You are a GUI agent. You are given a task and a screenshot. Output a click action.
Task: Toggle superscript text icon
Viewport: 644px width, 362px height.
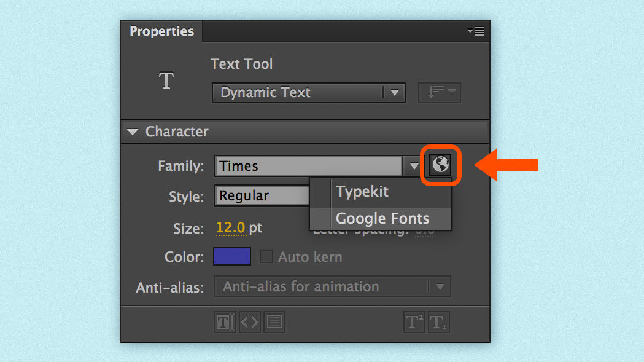click(x=414, y=322)
